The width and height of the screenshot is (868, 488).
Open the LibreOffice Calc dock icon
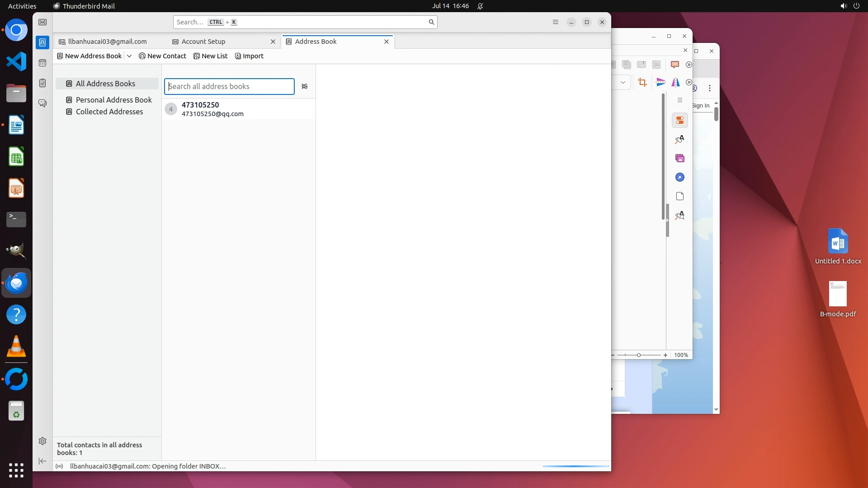[16, 157]
